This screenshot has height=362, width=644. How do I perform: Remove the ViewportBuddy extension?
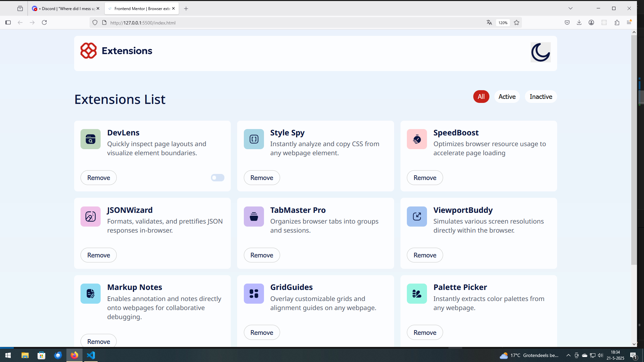pyautogui.click(x=425, y=255)
